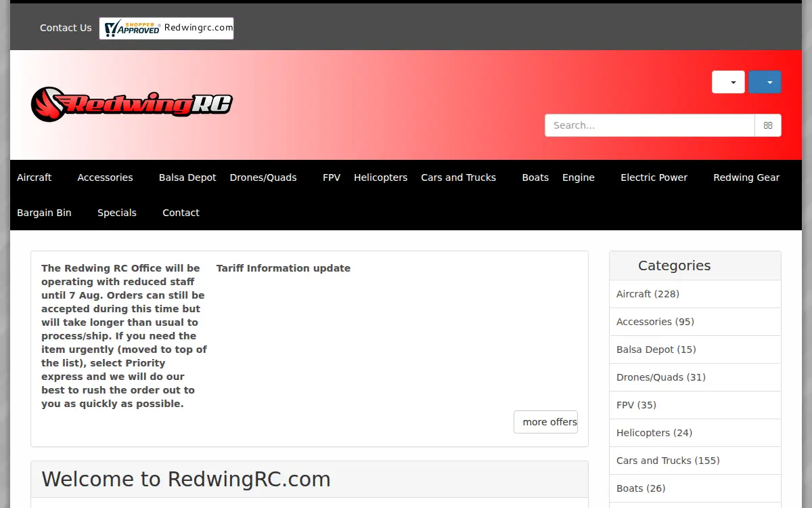
Task: Open the Boats navigation item
Action: pos(535,177)
